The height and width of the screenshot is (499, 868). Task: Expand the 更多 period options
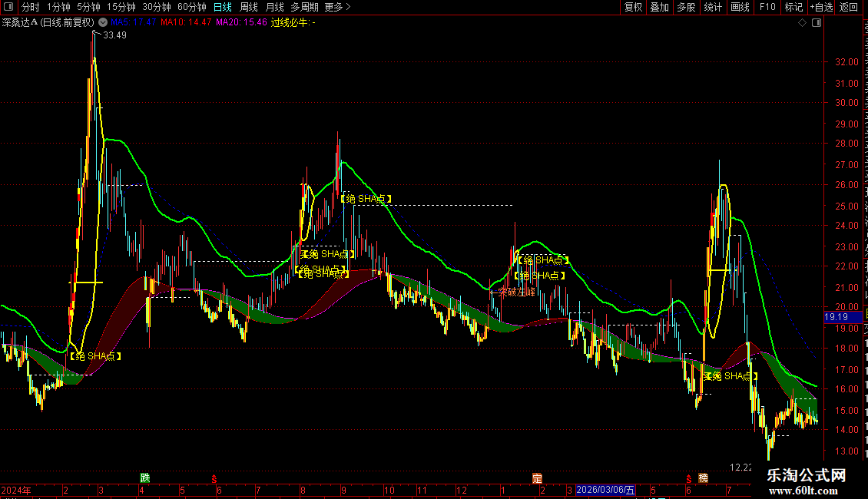(x=338, y=7)
